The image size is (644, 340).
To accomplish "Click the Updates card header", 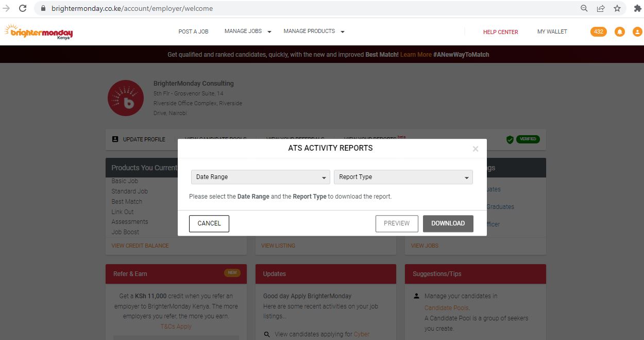I will click(326, 274).
